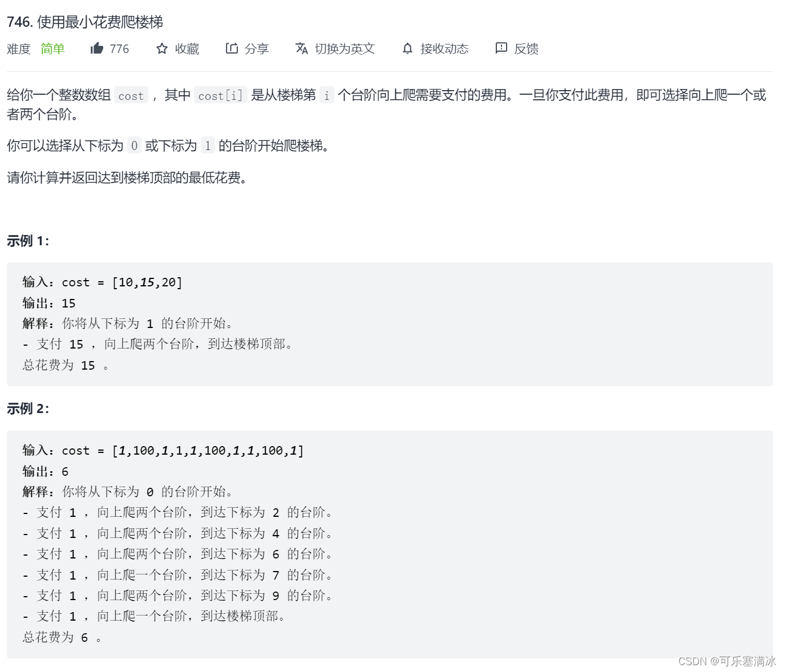Click the 776 likes counter
Image resolution: width=785 pixels, height=672 pixels.
[x=119, y=48]
